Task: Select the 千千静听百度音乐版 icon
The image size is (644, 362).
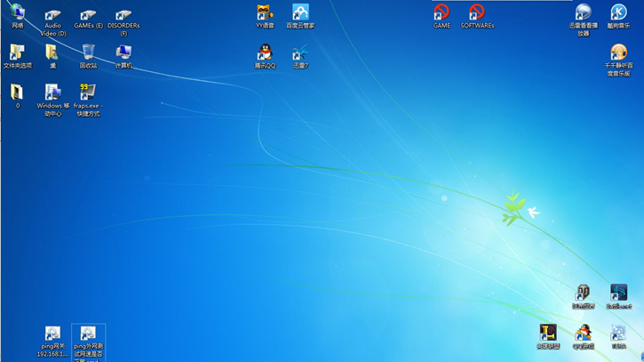Action: click(618, 53)
